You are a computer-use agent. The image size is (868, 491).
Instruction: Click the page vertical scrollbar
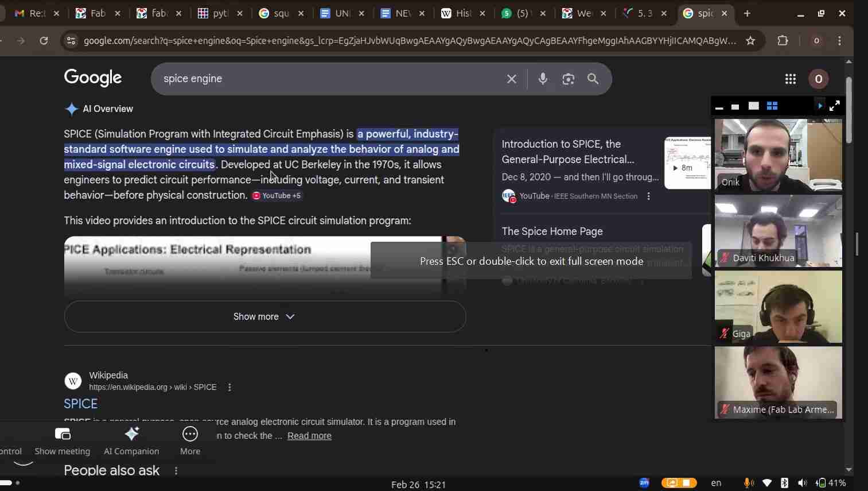coord(849,109)
